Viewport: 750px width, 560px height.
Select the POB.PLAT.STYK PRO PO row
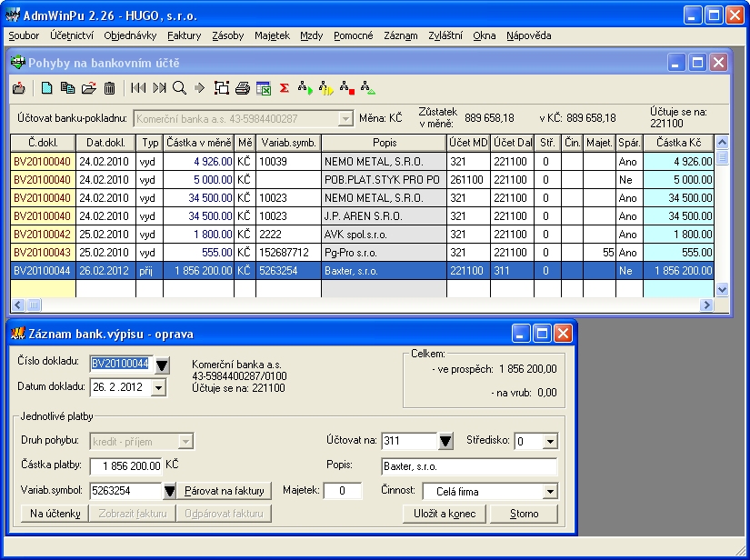coord(362,180)
